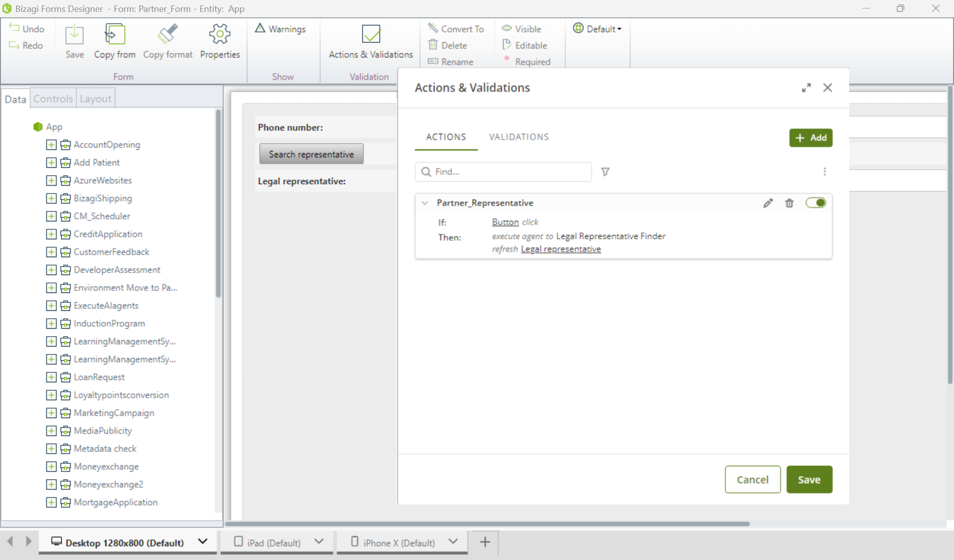The height and width of the screenshot is (560, 954).
Task: Expand the AccountOpening tree node
Action: [51, 145]
